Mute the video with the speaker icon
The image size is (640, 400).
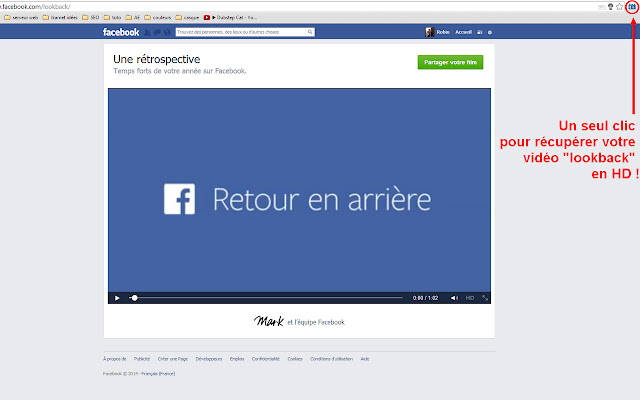(454, 298)
